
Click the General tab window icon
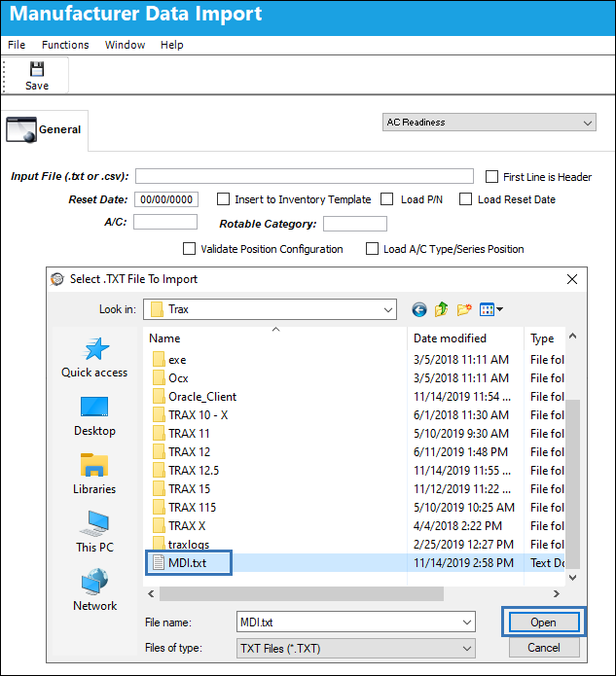coord(20,129)
